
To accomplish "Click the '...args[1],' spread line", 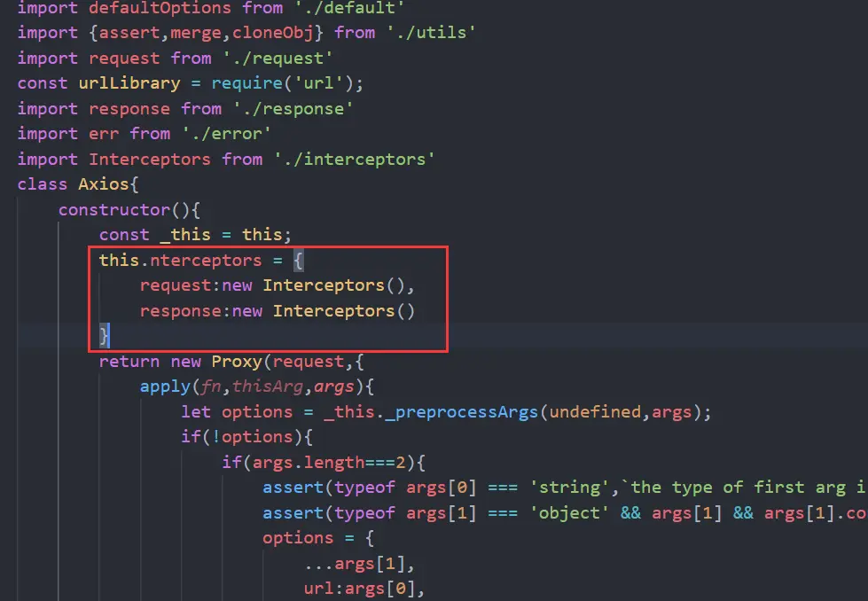I will pyautogui.click(x=359, y=564).
